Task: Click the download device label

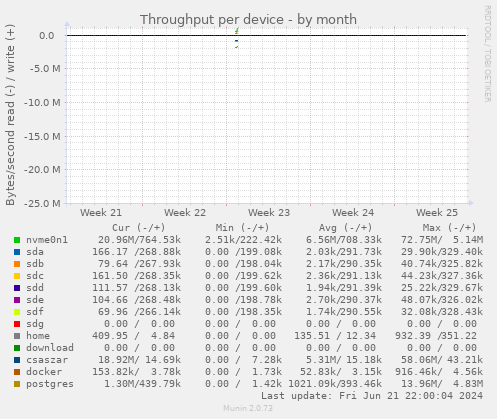Action: (50, 348)
